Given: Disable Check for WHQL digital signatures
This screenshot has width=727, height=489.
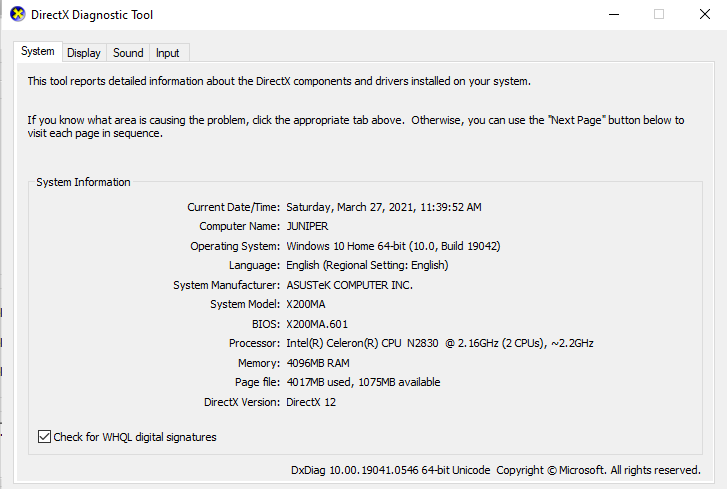Looking at the screenshot, I should click(44, 437).
